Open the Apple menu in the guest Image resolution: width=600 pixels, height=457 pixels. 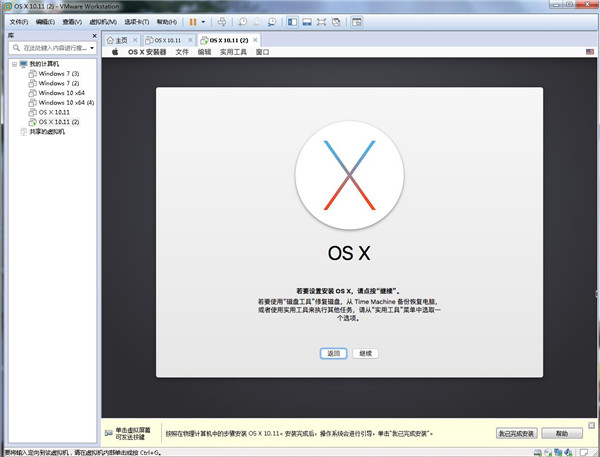click(115, 52)
